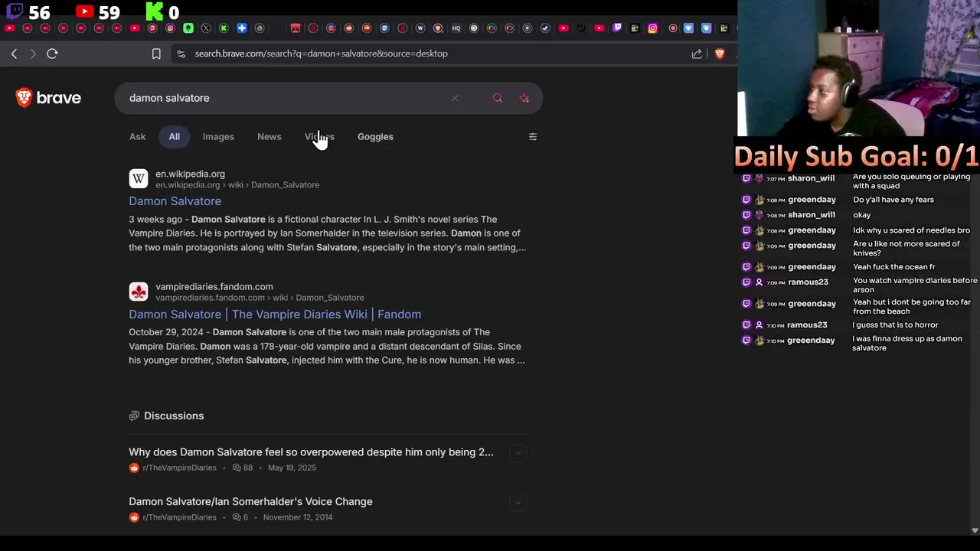The image size is (980, 551).
Task: Click the 'Daily Sub Goal: 0/1' overlay text
Action: click(856, 156)
